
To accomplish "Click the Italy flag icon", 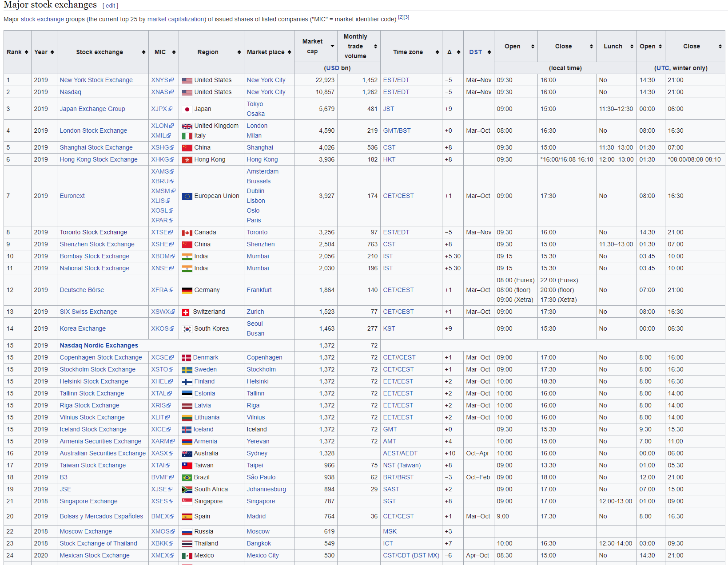I will pyautogui.click(x=187, y=136).
